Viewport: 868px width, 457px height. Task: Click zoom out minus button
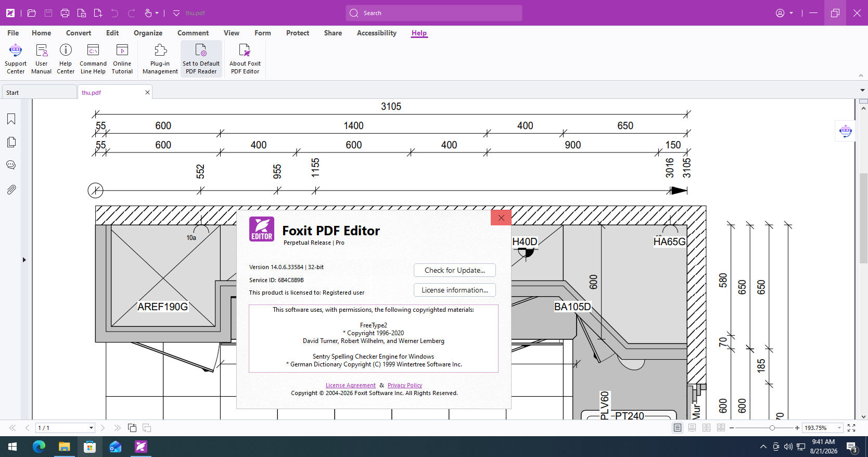pyautogui.click(x=732, y=428)
